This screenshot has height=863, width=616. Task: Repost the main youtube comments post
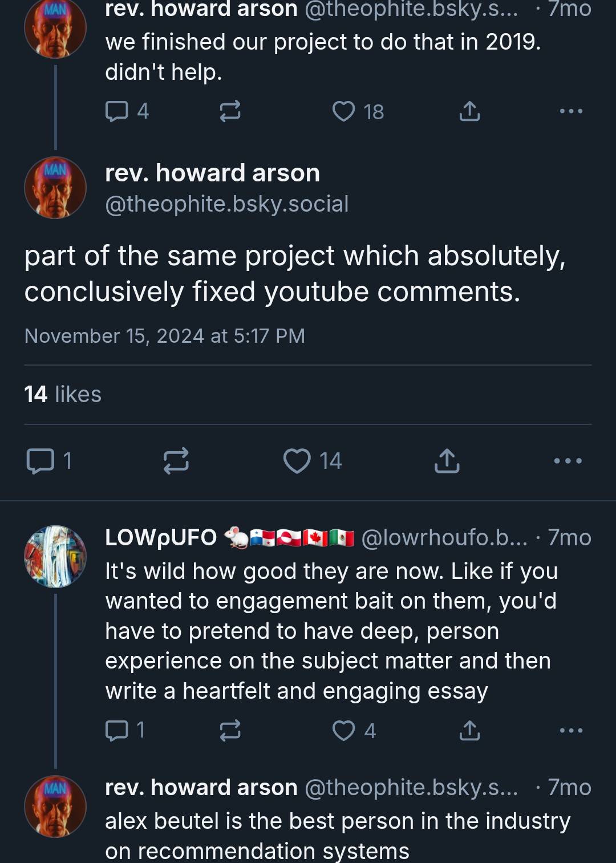(x=176, y=461)
